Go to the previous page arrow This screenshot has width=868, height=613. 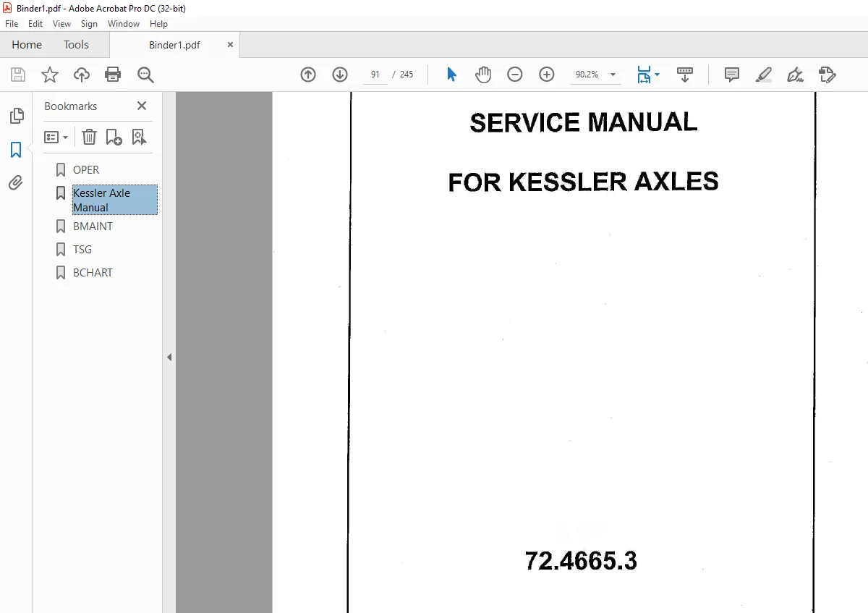click(x=308, y=75)
